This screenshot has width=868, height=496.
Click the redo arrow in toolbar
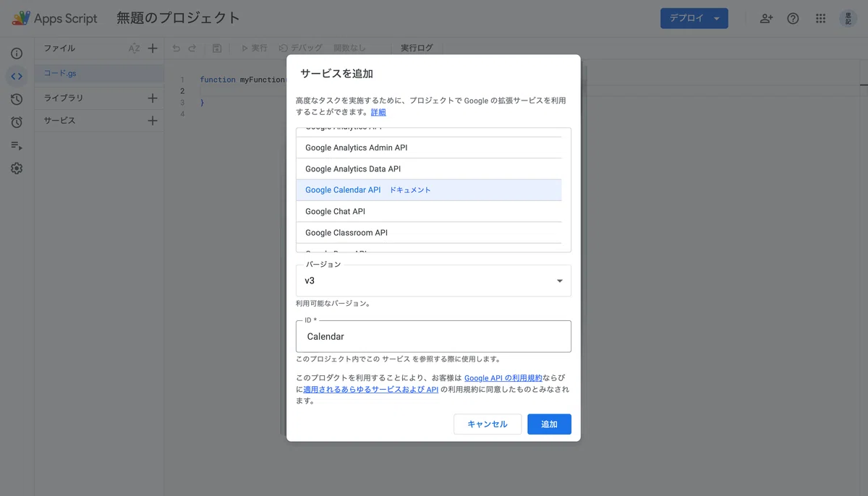(x=192, y=48)
